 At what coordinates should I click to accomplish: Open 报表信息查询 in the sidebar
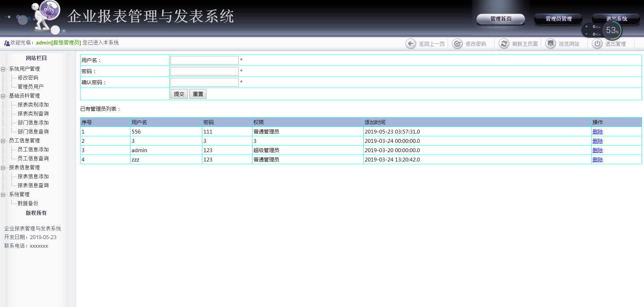click(x=33, y=185)
